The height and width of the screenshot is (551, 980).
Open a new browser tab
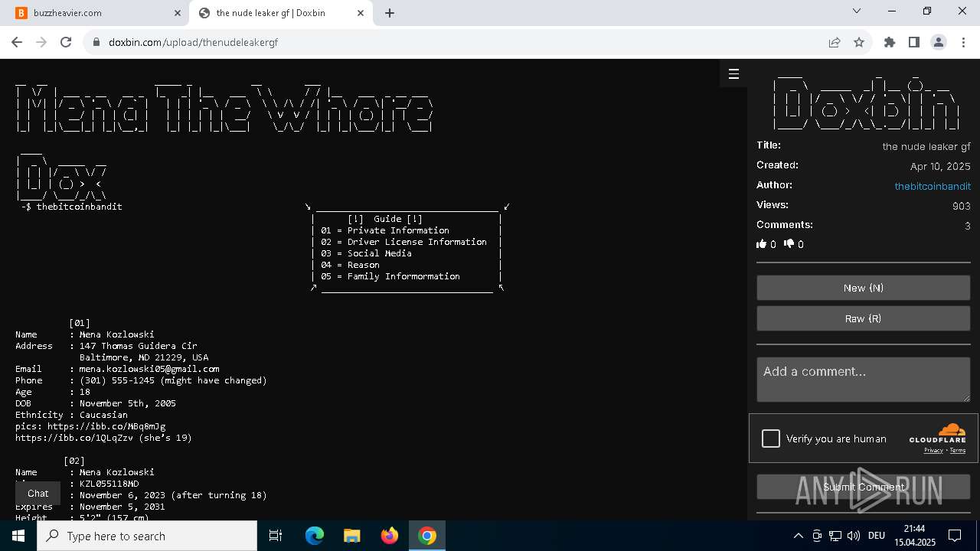[x=390, y=13]
